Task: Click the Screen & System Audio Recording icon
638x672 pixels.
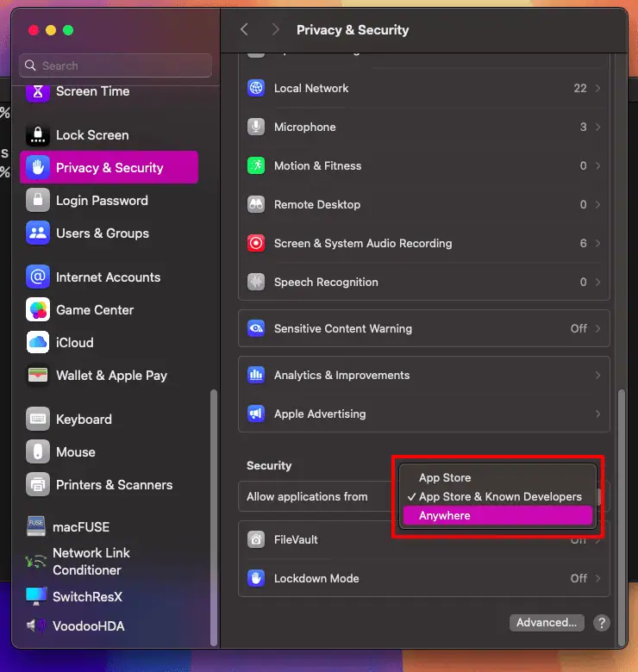Action: coord(256,244)
